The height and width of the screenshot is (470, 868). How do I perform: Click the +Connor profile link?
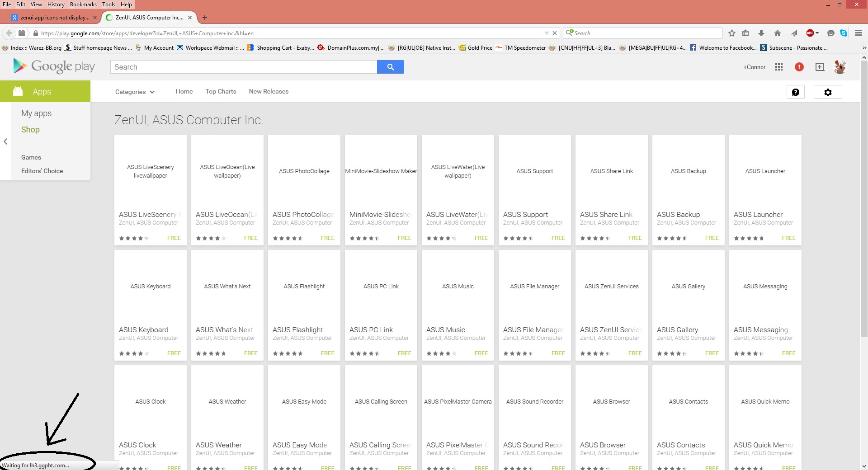[754, 67]
